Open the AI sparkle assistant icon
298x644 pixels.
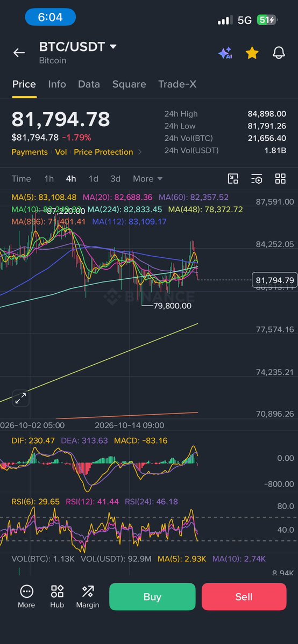point(225,53)
